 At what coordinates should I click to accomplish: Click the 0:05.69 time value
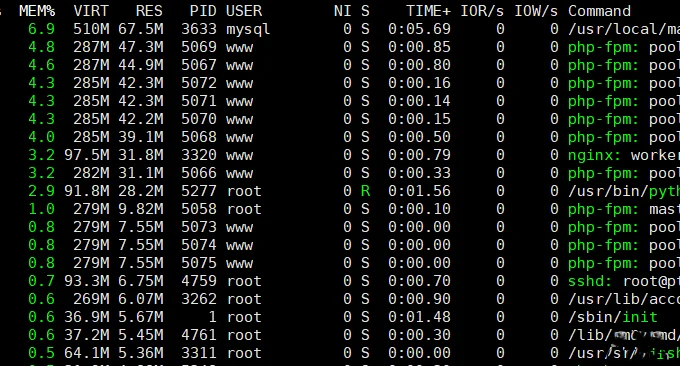coord(419,29)
